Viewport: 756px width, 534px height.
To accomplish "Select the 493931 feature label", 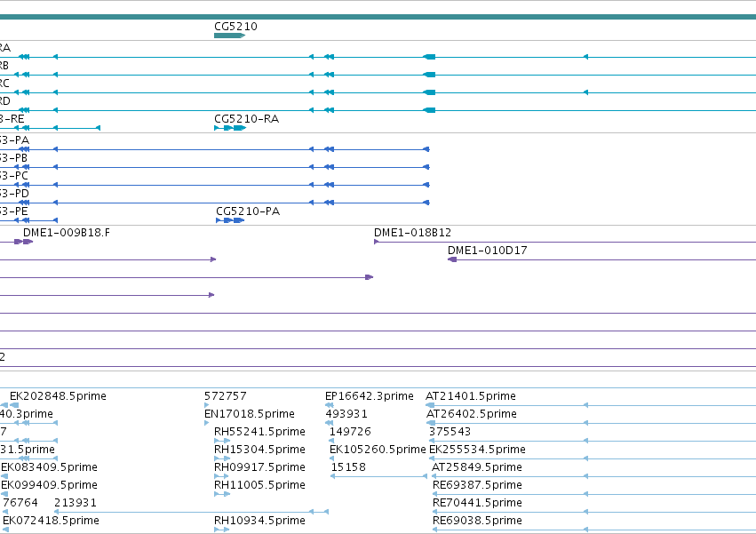I will click(x=346, y=414).
